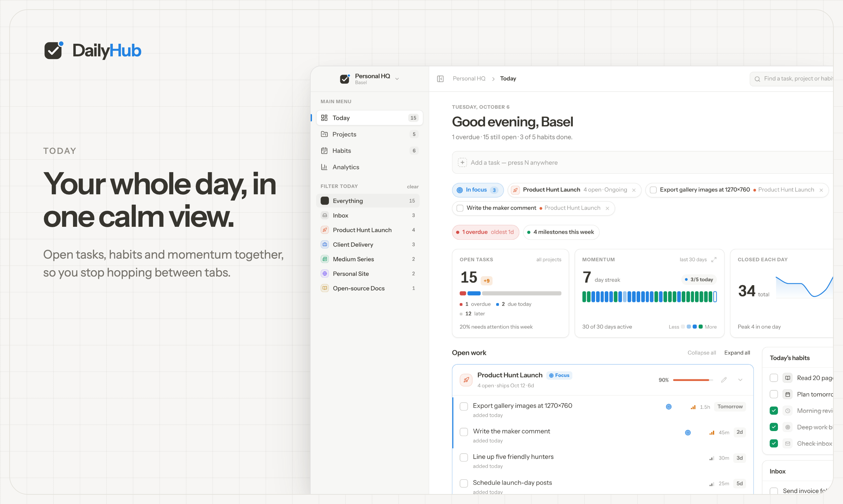Image resolution: width=843 pixels, height=504 pixels.
Task: Open the Analytics menu item
Action: [369, 167]
